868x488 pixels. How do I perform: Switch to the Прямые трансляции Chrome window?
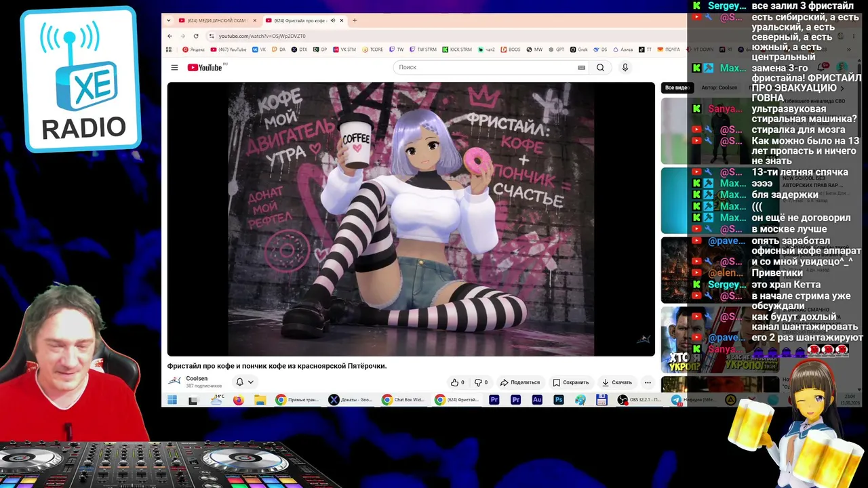pos(298,400)
